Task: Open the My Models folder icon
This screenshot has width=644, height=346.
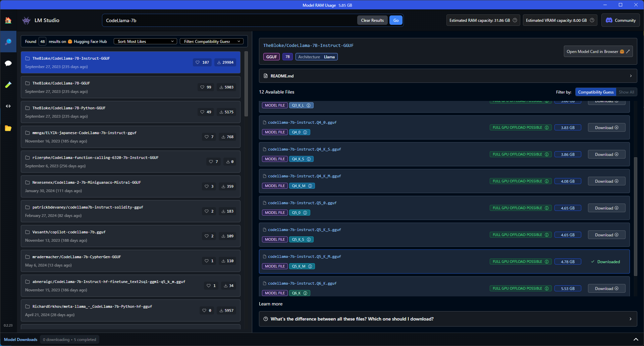Action: coord(8,128)
